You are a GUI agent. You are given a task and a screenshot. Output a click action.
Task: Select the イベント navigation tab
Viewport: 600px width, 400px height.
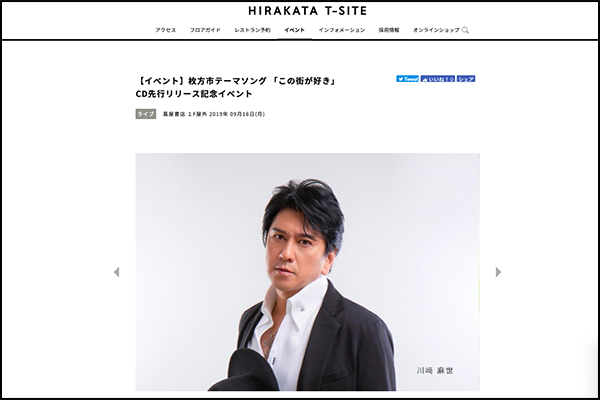(x=294, y=30)
